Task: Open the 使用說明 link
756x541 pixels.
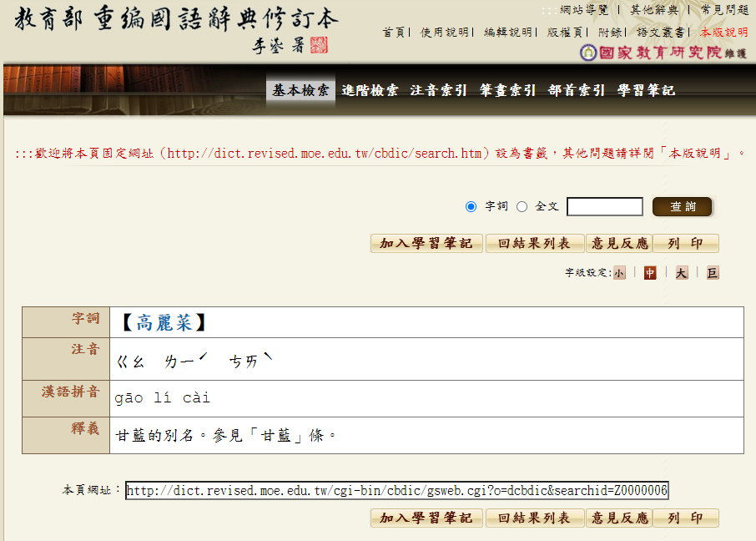Action: [x=445, y=33]
